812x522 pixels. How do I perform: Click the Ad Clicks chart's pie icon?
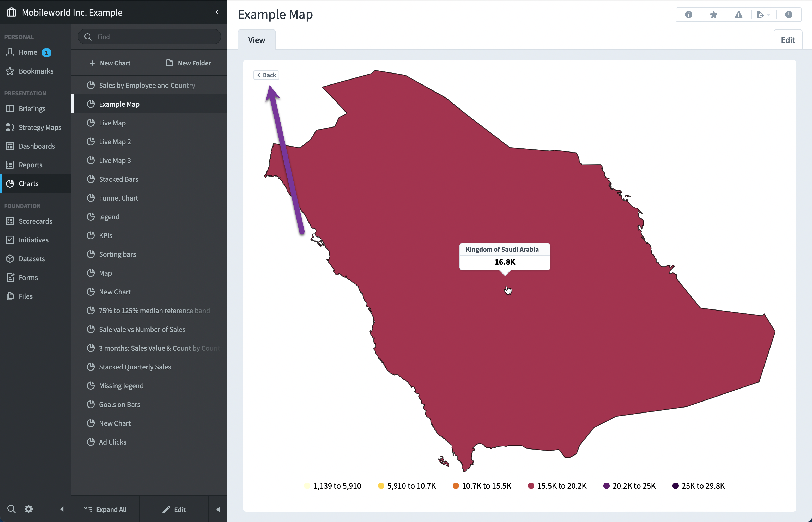pyautogui.click(x=90, y=442)
